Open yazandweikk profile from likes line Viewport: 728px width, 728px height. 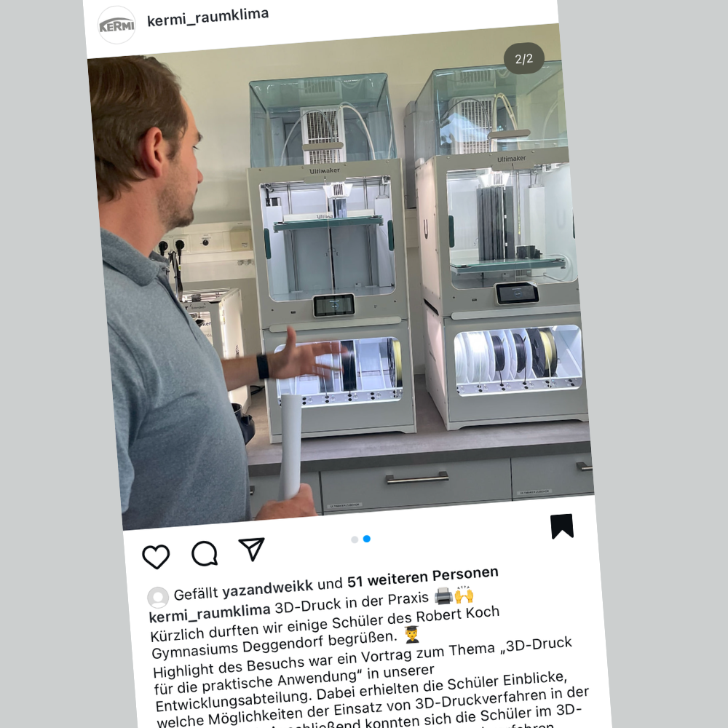[267, 587]
